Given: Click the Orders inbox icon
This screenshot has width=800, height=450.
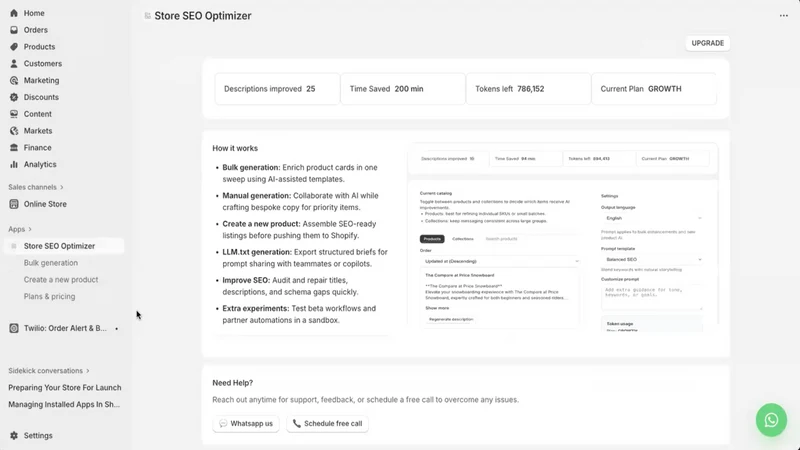Looking at the screenshot, I should [14, 30].
